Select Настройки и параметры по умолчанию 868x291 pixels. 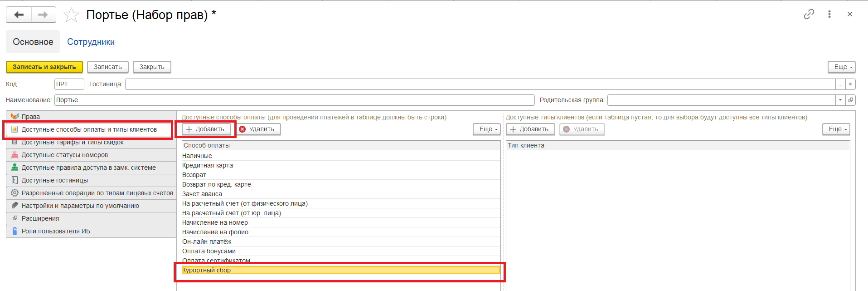(x=91, y=206)
